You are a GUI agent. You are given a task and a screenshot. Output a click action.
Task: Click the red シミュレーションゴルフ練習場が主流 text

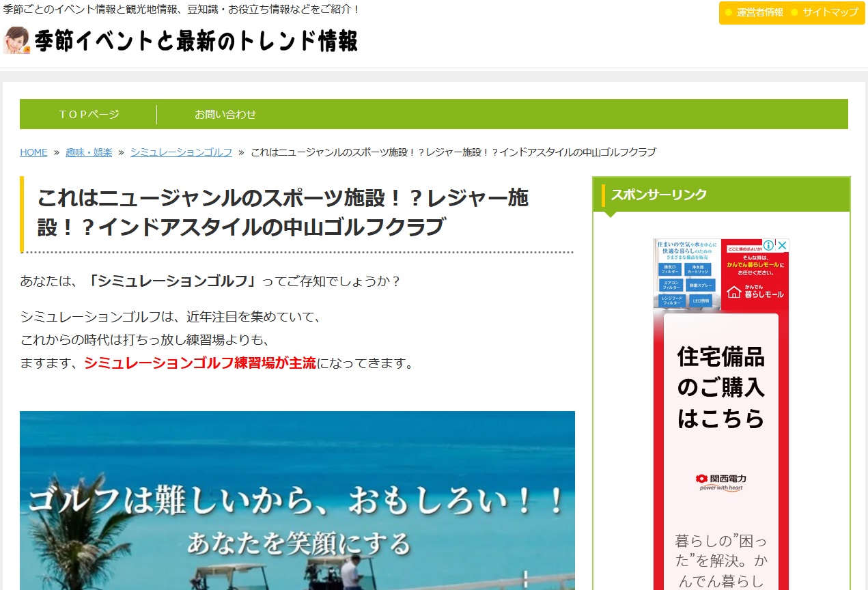[x=199, y=363]
